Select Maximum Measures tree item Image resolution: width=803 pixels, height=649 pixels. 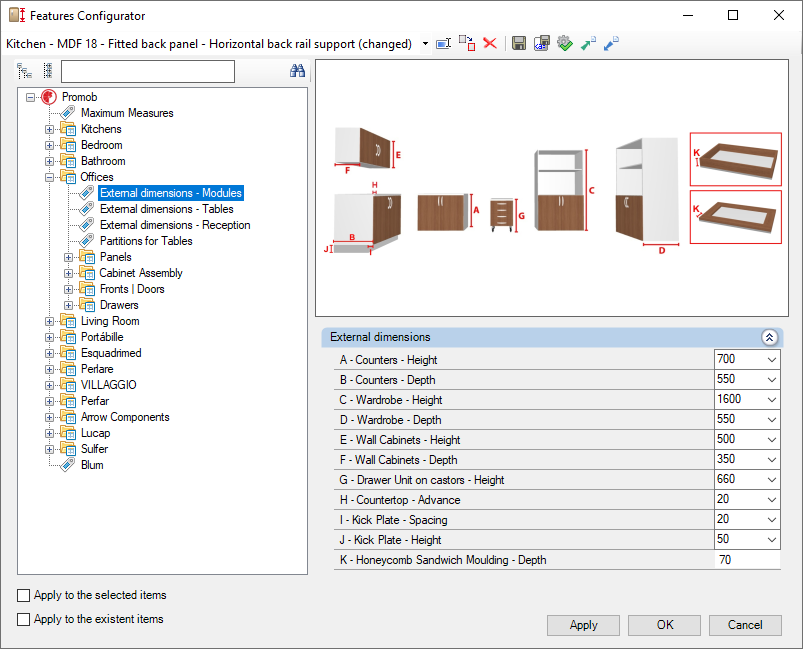tap(127, 113)
